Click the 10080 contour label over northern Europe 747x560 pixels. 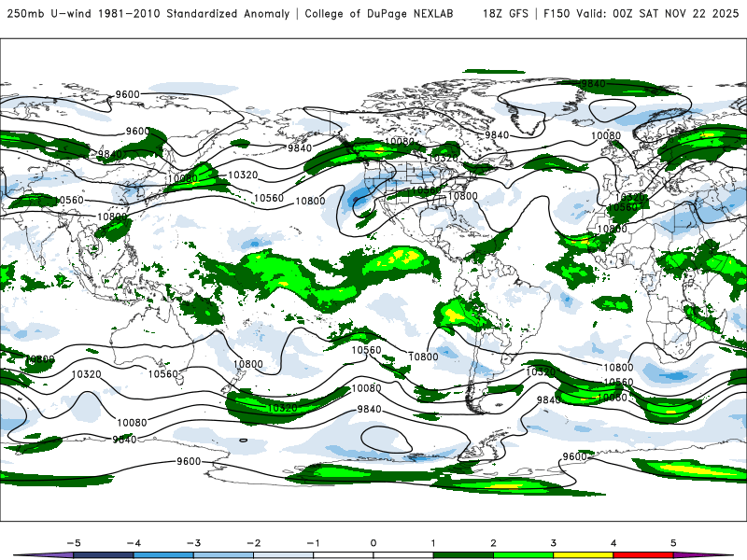(x=606, y=135)
